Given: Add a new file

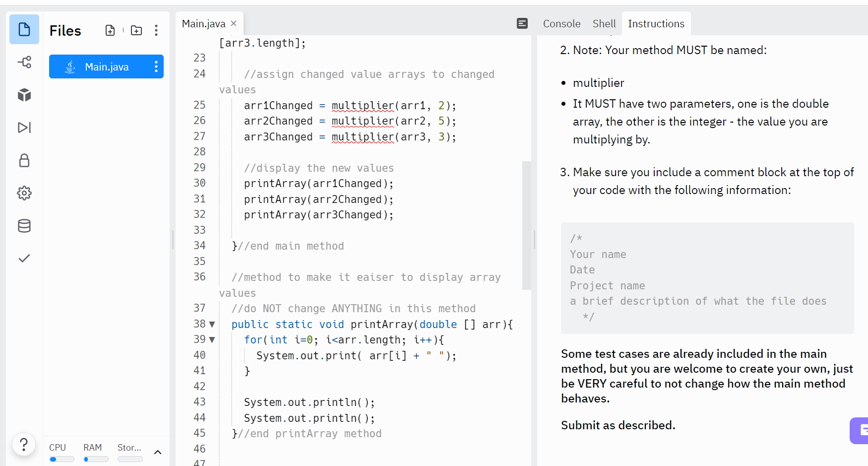Looking at the screenshot, I should pyautogui.click(x=110, y=31).
